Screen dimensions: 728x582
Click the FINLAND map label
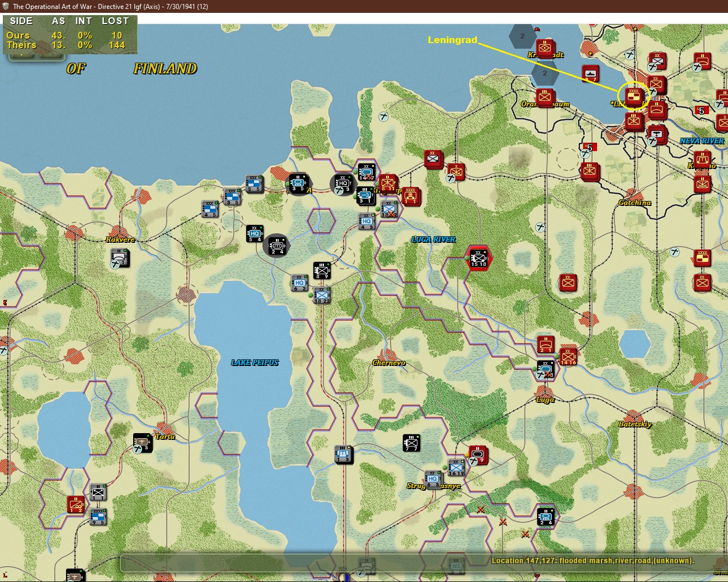(165, 69)
